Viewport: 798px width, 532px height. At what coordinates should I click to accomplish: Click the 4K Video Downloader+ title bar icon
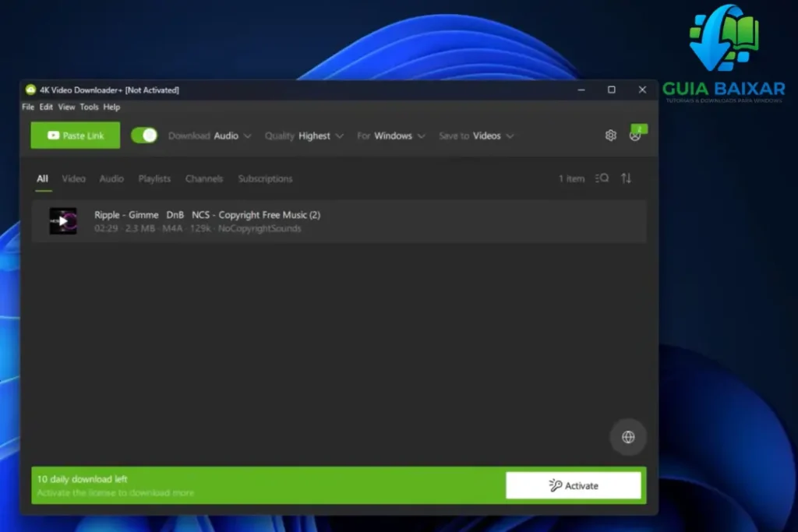coord(30,90)
